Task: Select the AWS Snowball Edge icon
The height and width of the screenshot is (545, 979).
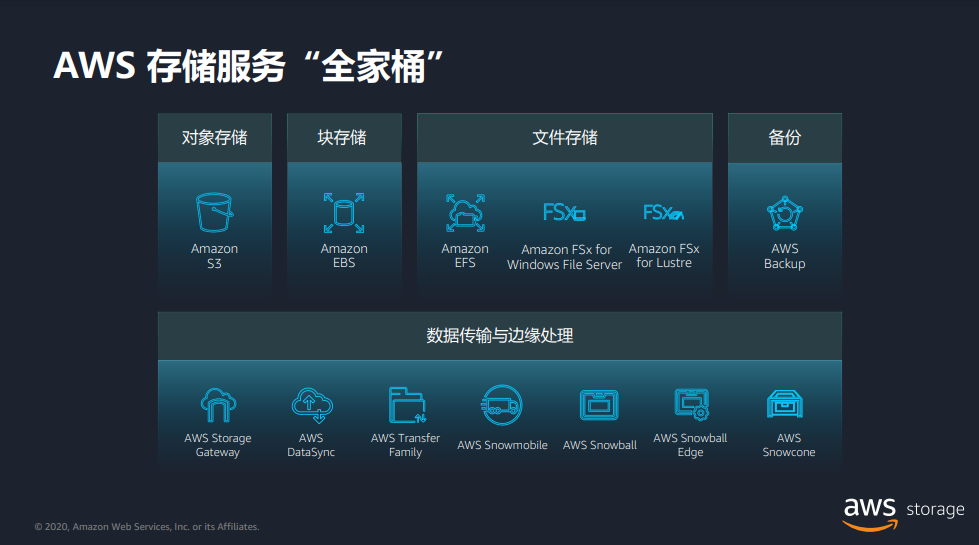Action: (x=691, y=405)
